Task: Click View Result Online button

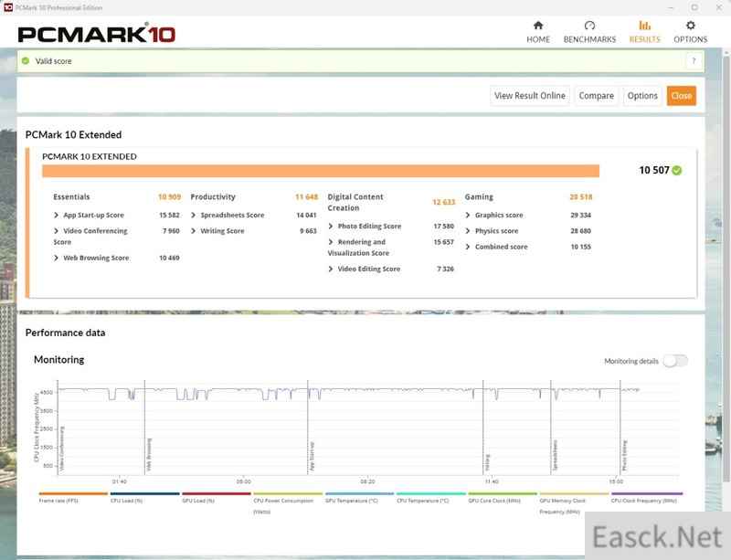Action: click(530, 96)
